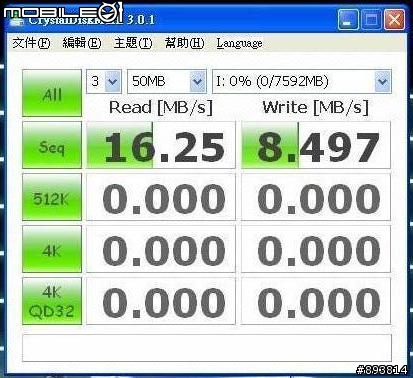
Task: Select the Seq read result 16.25
Action: click(161, 145)
